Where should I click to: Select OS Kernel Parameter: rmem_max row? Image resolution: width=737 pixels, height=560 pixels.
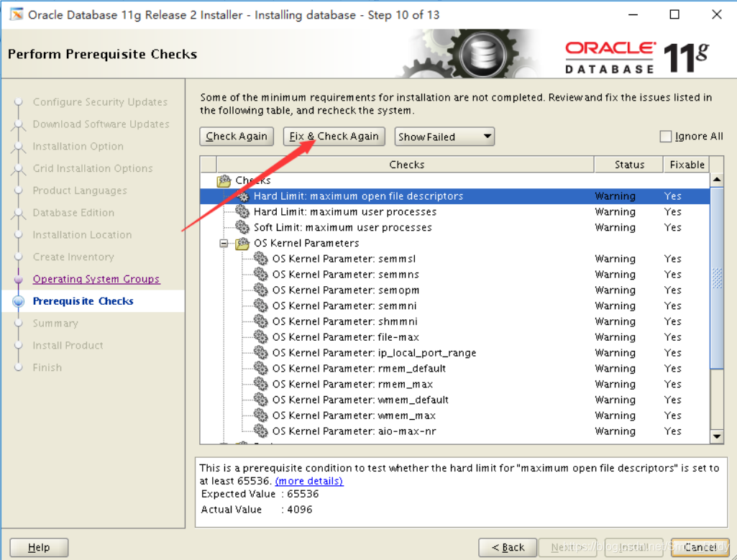[455, 385]
